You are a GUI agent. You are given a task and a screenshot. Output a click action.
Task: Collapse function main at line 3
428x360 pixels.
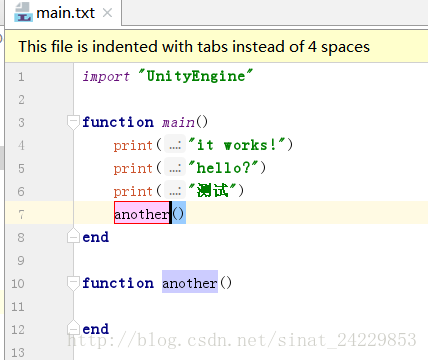tap(73, 122)
